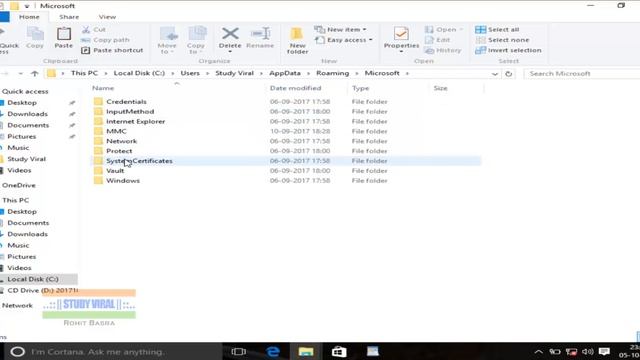
Task: Click the Cut scissors command
Action: [94, 29]
